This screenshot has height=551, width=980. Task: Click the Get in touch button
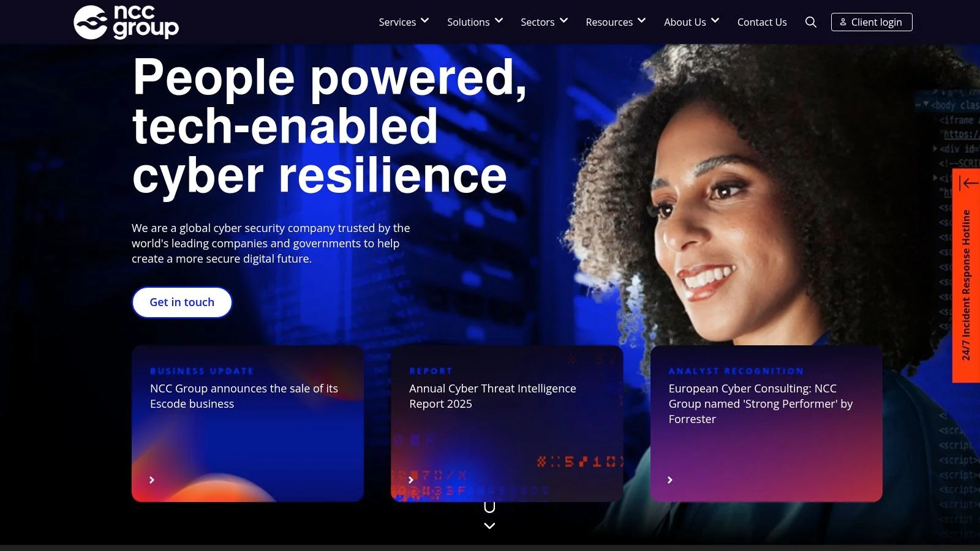point(182,302)
